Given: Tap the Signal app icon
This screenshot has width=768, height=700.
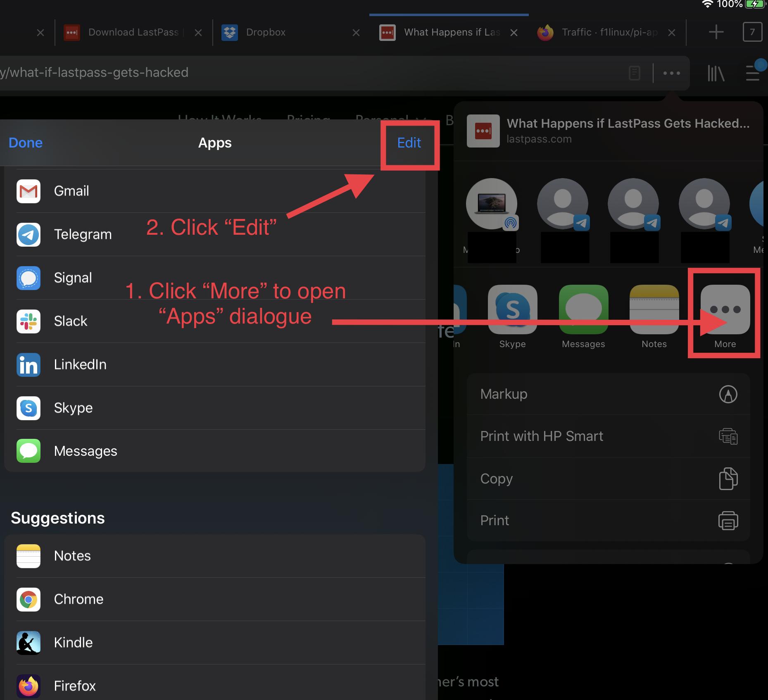Looking at the screenshot, I should coord(29,278).
